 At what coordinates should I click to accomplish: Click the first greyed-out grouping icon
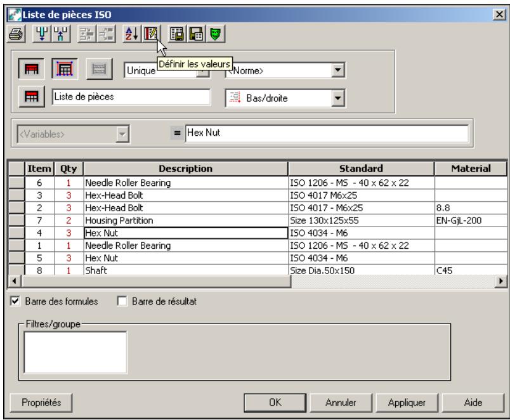(x=87, y=34)
